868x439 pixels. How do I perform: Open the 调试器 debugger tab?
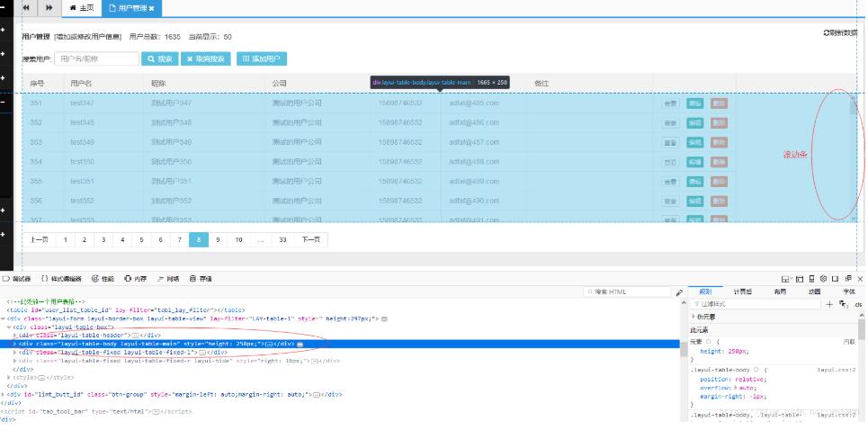[x=17, y=279]
